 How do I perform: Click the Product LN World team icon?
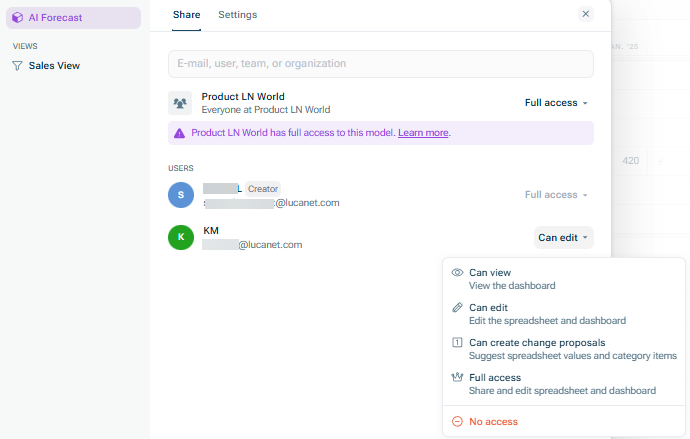180,103
